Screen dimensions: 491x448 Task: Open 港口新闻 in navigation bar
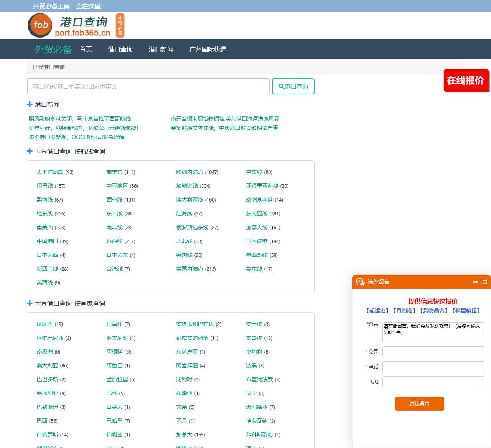click(161, 49)
